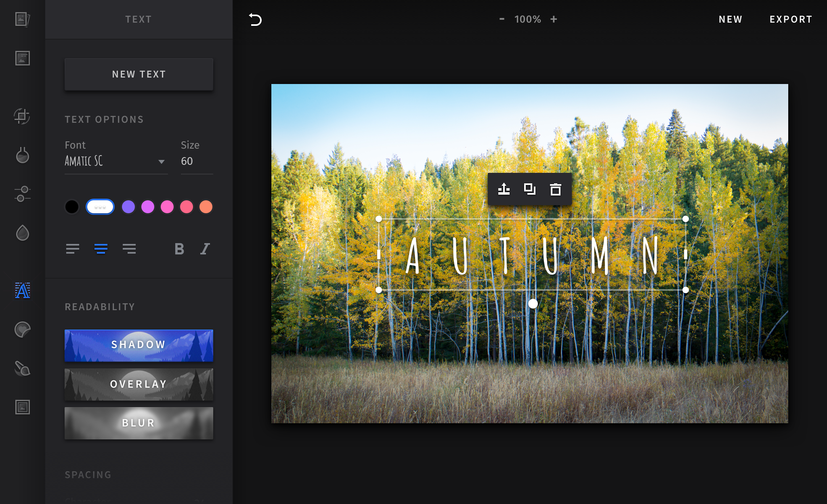
Task: Set right text alignment
Action: tap(129, 249)
